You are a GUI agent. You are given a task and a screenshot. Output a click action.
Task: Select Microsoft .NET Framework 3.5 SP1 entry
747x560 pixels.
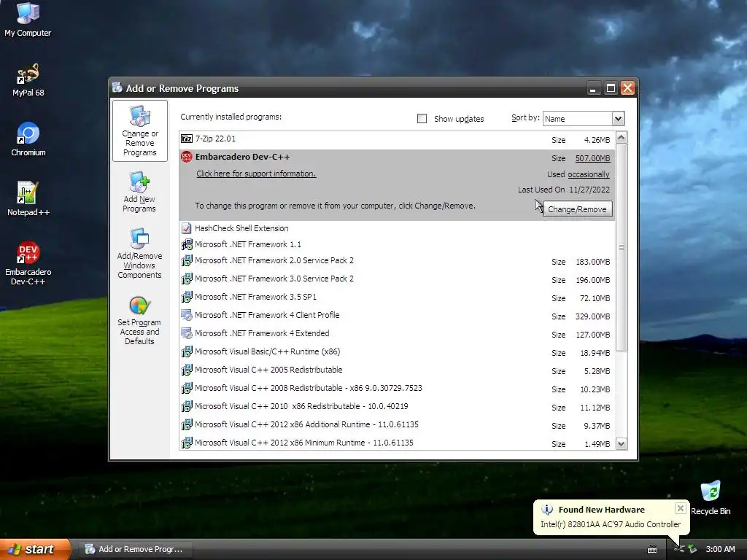[x=398, y=297]
